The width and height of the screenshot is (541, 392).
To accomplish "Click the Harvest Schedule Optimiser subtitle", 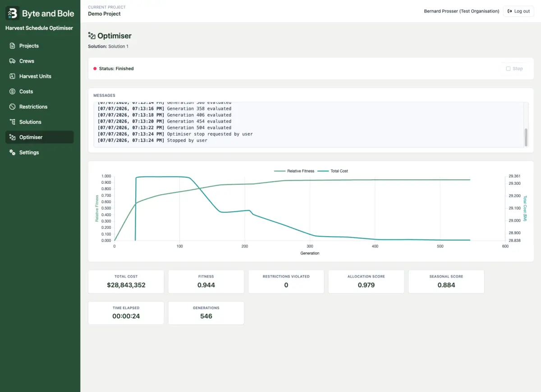I will (x=39, y=28).
